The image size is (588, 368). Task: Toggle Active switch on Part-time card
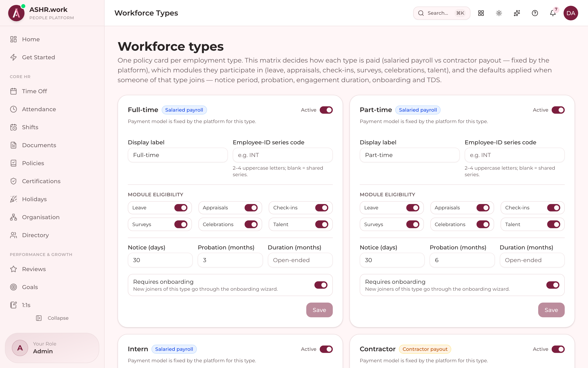(558, 110)
